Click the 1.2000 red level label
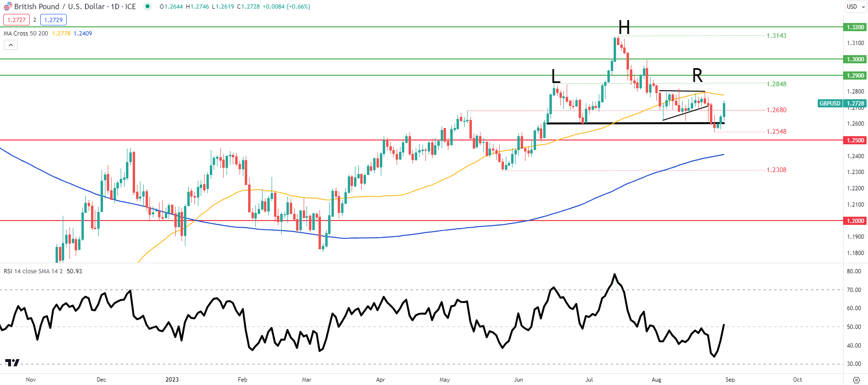The image size is (868, 385). pos(855,221)
